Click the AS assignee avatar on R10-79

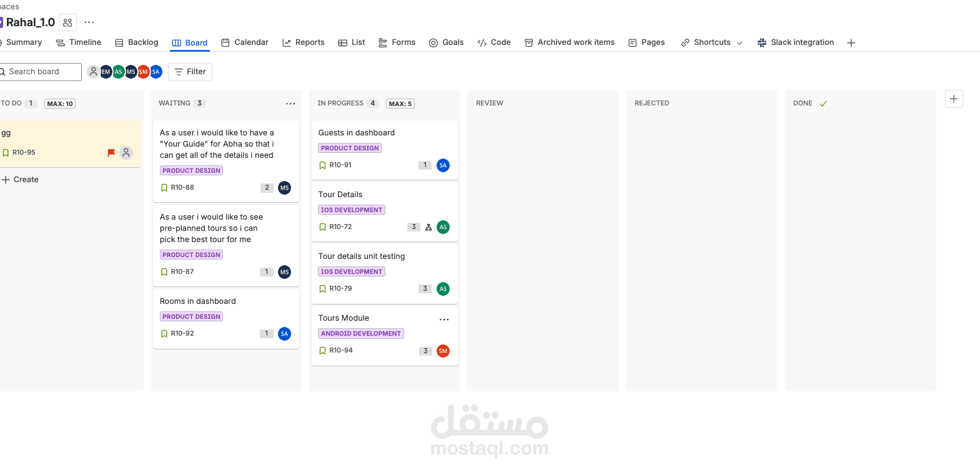pyautogui.click(x=443, y=289)
